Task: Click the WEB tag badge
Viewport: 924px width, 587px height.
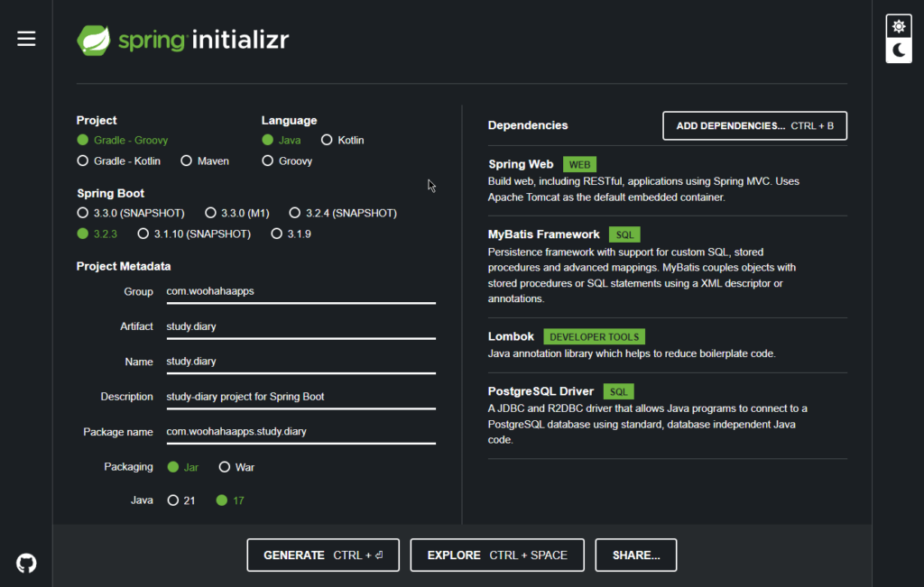Action: point(580,165)
